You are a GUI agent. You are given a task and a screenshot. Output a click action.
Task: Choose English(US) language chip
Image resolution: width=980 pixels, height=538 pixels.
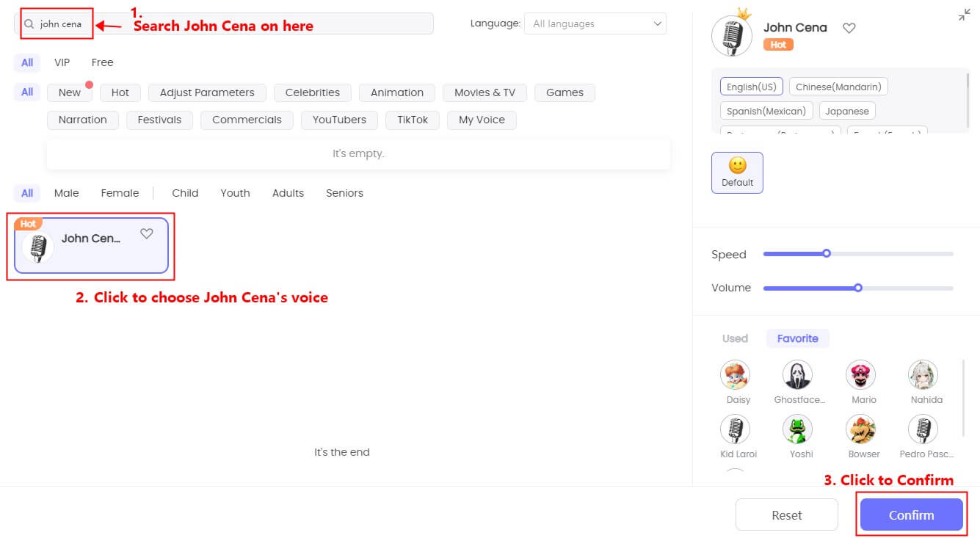coord(752,87)
